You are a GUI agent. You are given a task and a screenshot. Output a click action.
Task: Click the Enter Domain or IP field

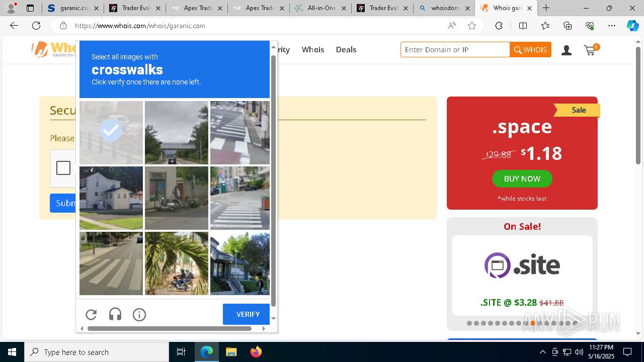point(455,50)
